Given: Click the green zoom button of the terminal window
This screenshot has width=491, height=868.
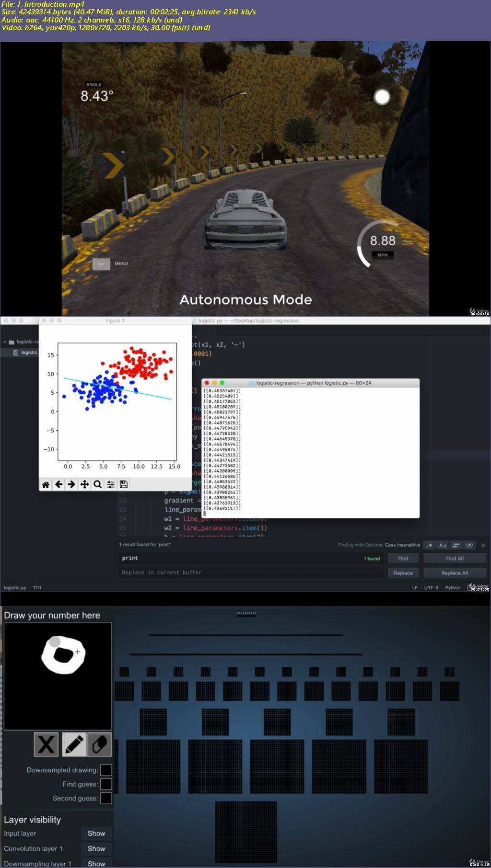Looking at the screenshot, I should click(x=222, y=383).
